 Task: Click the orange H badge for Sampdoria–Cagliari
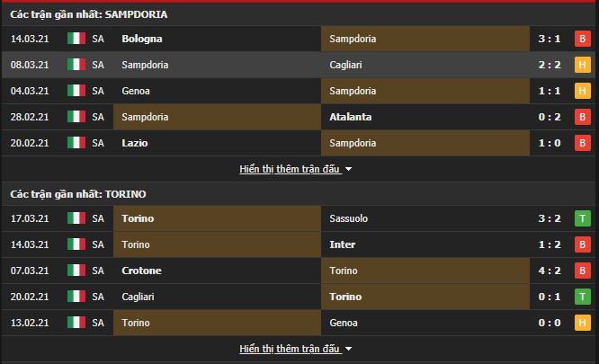(x=582, y=65)
